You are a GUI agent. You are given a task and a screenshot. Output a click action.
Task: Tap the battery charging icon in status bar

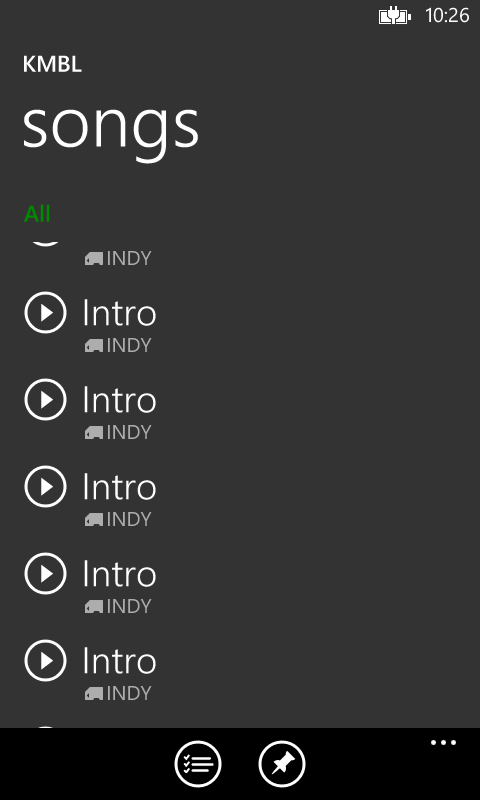coord(394,17)
